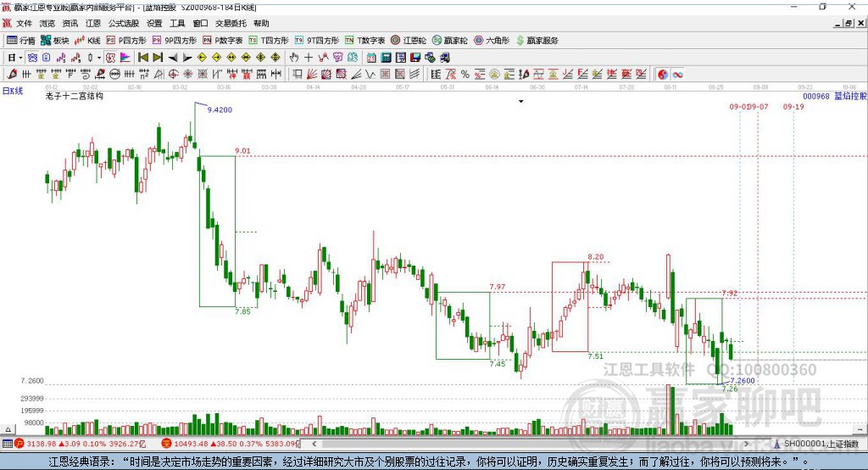Click the black right-arrow scroll icon
Image resolution: width=868 pixels, height=470 pixels.
pos(187,58)
